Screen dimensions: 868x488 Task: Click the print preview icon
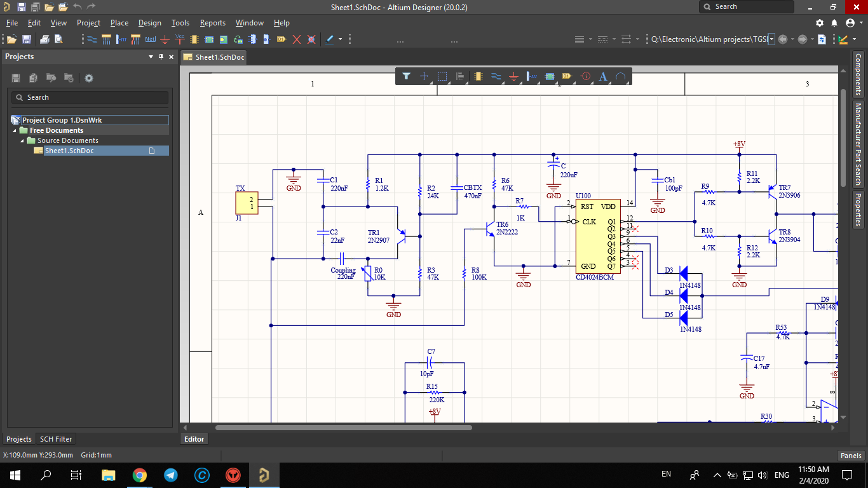click(x=58, y=39)
